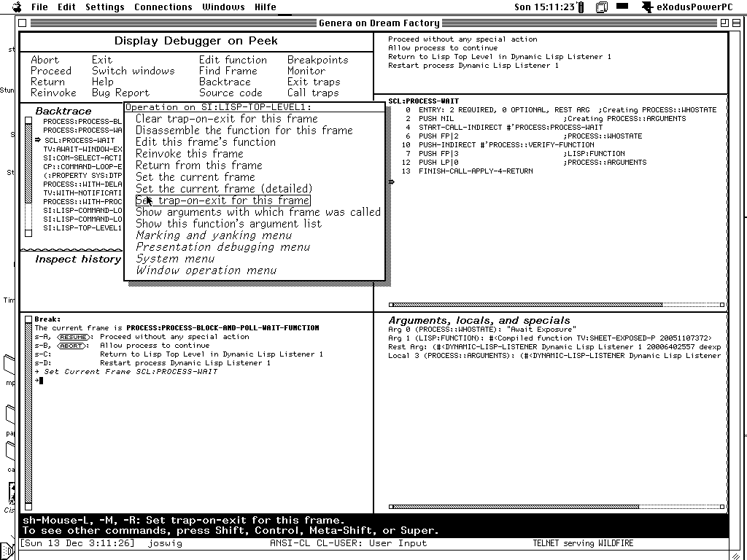
Task: Click the Monitor command
Action: [306, 71]
